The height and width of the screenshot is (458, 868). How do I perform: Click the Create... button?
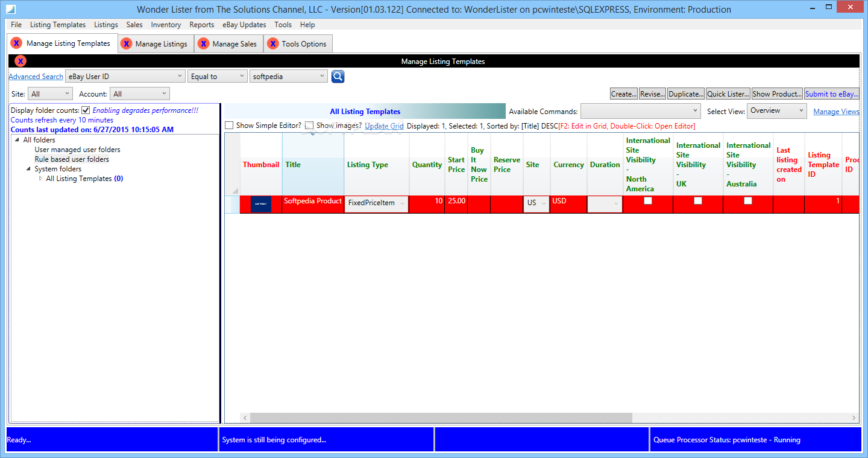pos(624,94)
